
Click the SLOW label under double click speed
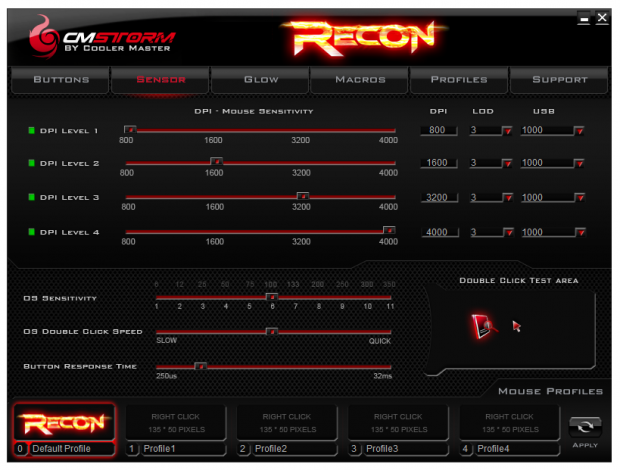click(x=166, y=340)
